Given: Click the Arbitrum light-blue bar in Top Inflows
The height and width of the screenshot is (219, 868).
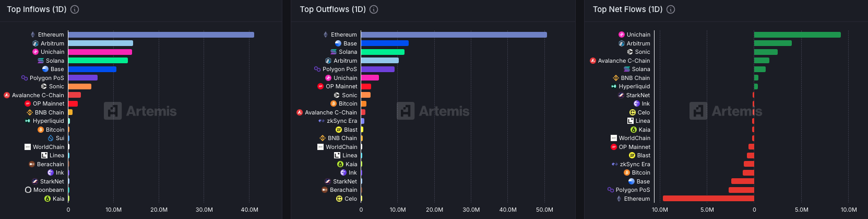Looking at the screenshot, I should (x=101, y=43).
